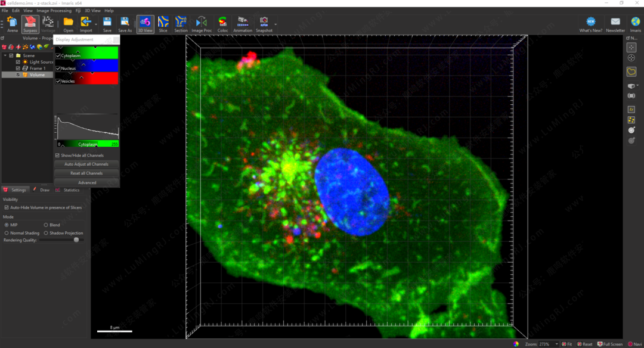Open the Arena view
Screen dimensions: 644x348
point(12,23)
